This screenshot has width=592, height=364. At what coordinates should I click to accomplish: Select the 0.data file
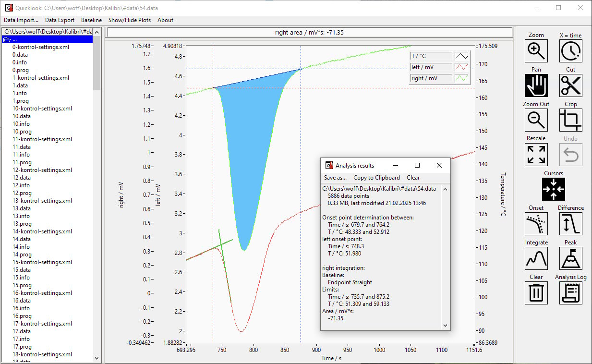(20, 55)
